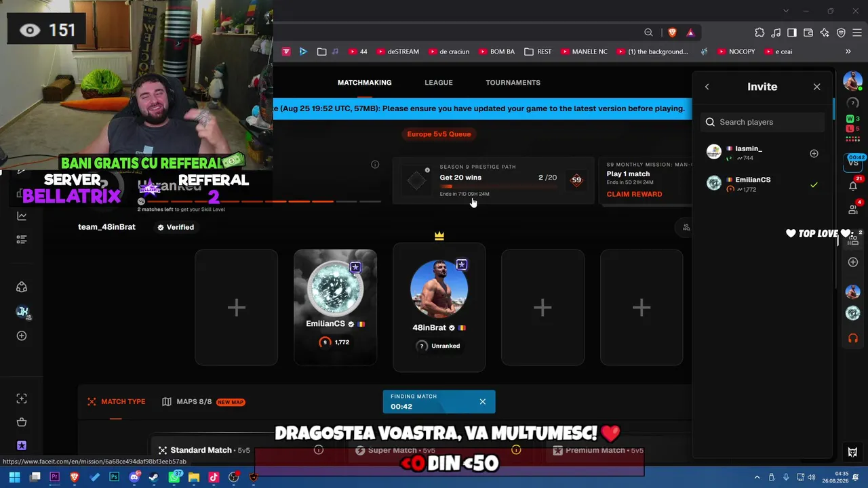The height and width of the screenshot is (488, 868).
Task: Click the Europe 5v5 Queue button
Action: pos(439,134)
